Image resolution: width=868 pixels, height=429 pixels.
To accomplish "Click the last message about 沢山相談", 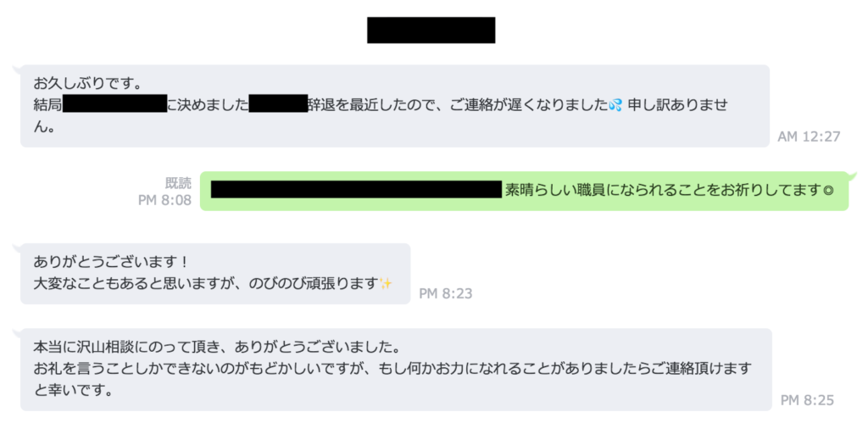I will [x=396, y=369].
